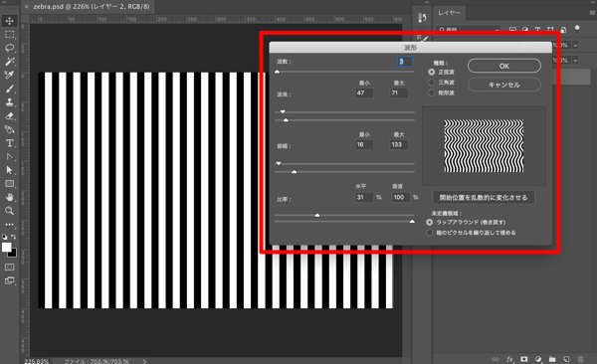Open the Brush Settings panel icon
Viewport: 597px width, 364px height.
[422, 38]
